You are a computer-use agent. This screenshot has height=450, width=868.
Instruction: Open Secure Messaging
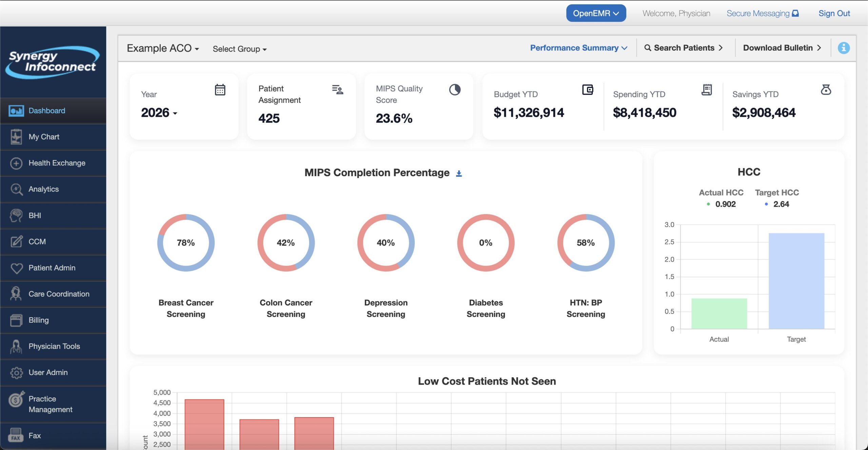click(x=762, y=13)
